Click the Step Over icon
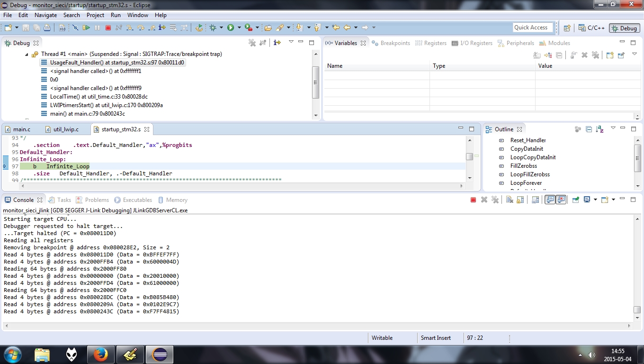Viewport: 644px width, 364px height. tap(141, 27)
